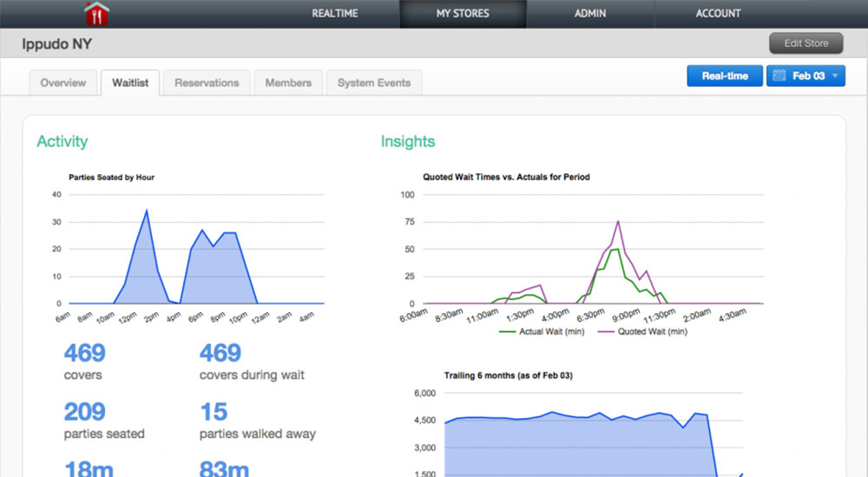Open the ACCOUNT menu
Image resolution: width=868 pixels, height=477 pixels.
coord(718,13)
